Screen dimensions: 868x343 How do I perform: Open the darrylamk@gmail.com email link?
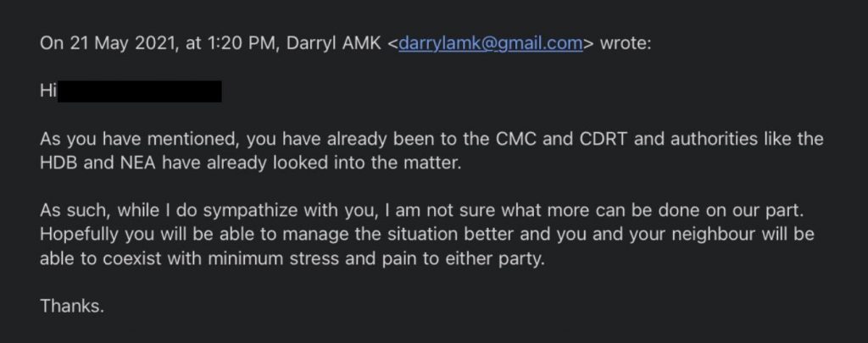[491, 44]
